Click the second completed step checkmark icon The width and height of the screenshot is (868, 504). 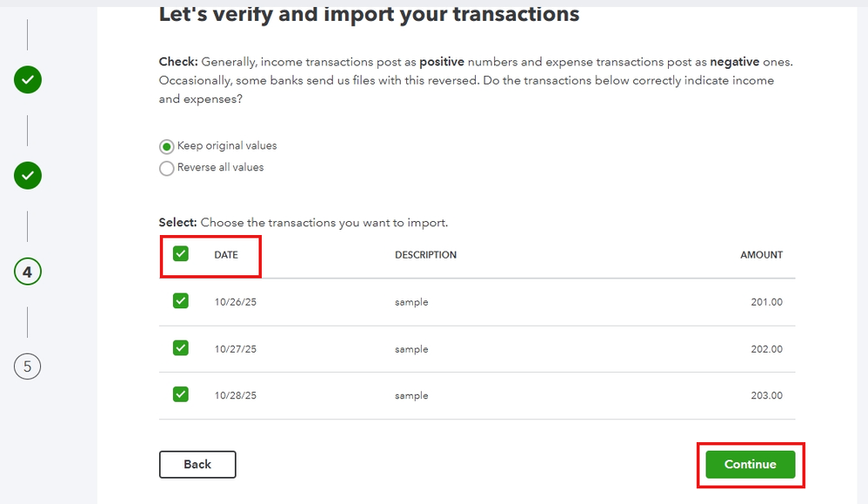tap(28, 176)
